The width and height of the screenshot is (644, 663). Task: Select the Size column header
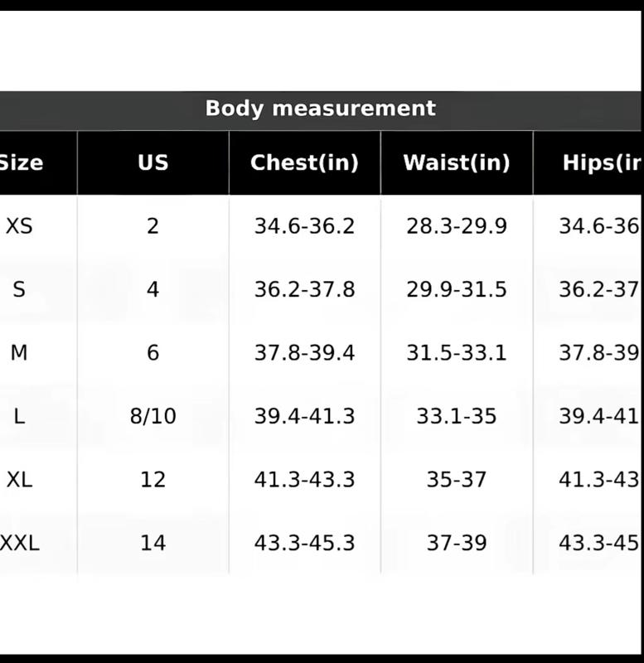(21, 162)
